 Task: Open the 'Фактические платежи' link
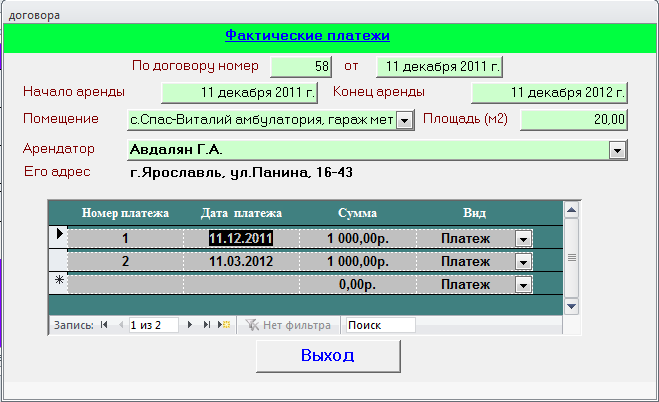pos(307,35)
